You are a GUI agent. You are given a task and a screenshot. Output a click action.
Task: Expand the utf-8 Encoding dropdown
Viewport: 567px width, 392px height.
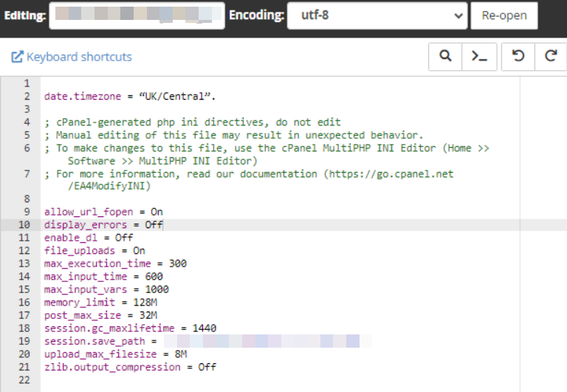point(377,16)
